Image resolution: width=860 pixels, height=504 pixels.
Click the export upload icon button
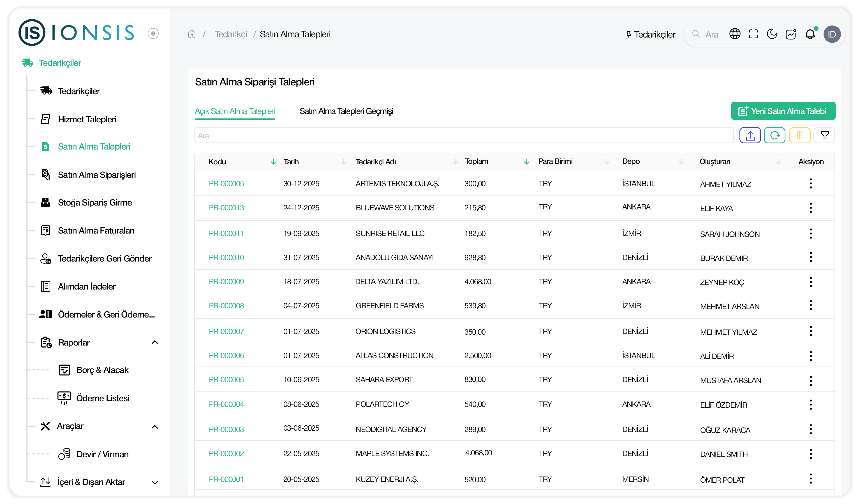tap(750, 136)
